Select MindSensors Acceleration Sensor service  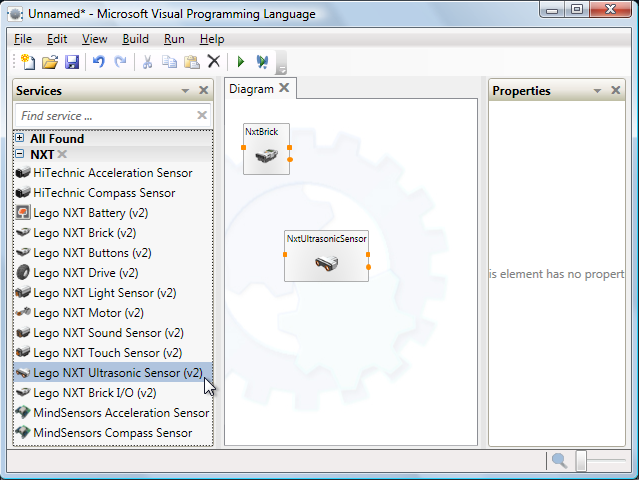113,412
